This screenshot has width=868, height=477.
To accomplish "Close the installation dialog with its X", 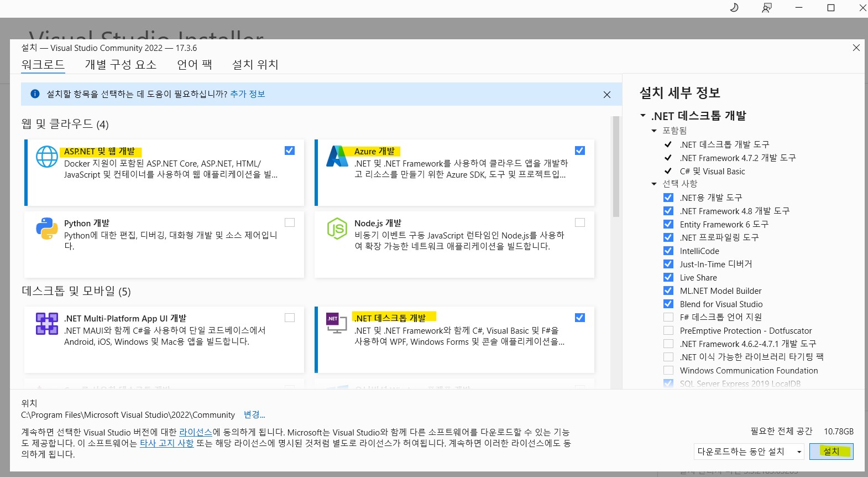I will click(x=856, y=48).
